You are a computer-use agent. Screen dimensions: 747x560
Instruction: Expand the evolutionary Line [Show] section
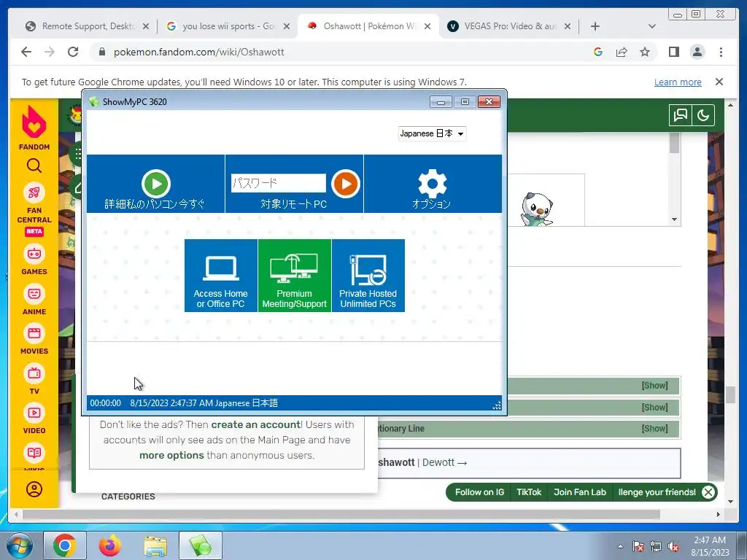point(654,429)
